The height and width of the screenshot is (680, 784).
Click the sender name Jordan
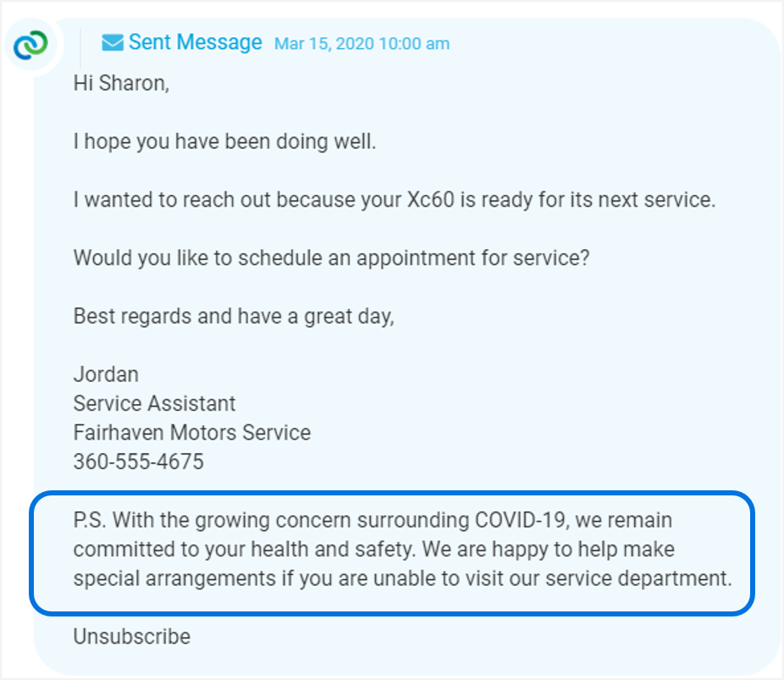(x=106, y=374)
